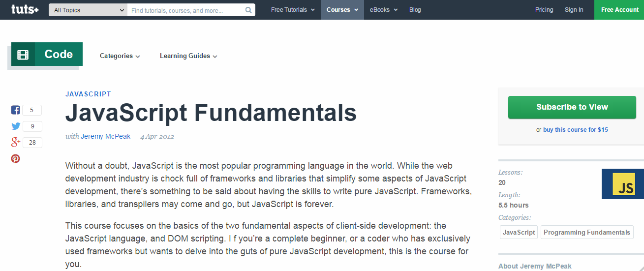644x271 pixels.
Task: Open the Learning Guides dropdown
Action: point(188,56)
